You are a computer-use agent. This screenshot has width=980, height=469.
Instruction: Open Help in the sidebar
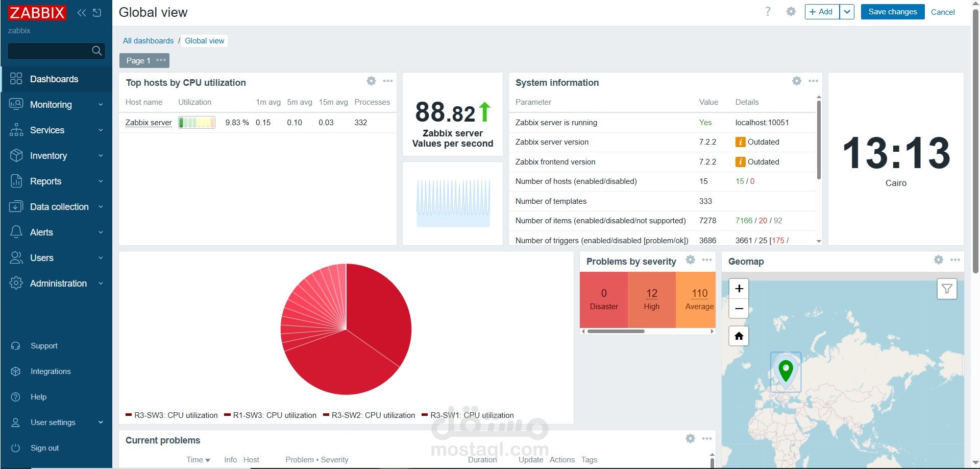[x=56, y=397]
